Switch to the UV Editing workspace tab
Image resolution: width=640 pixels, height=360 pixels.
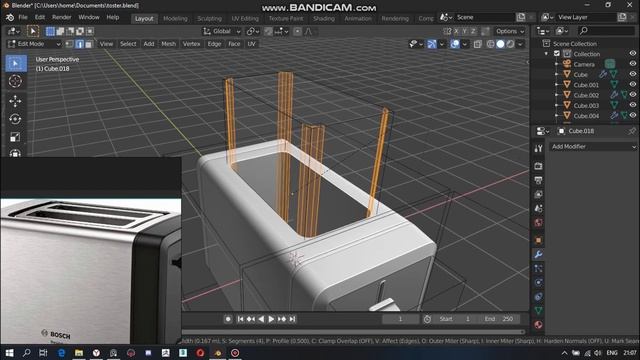click(x=245, y=18)
